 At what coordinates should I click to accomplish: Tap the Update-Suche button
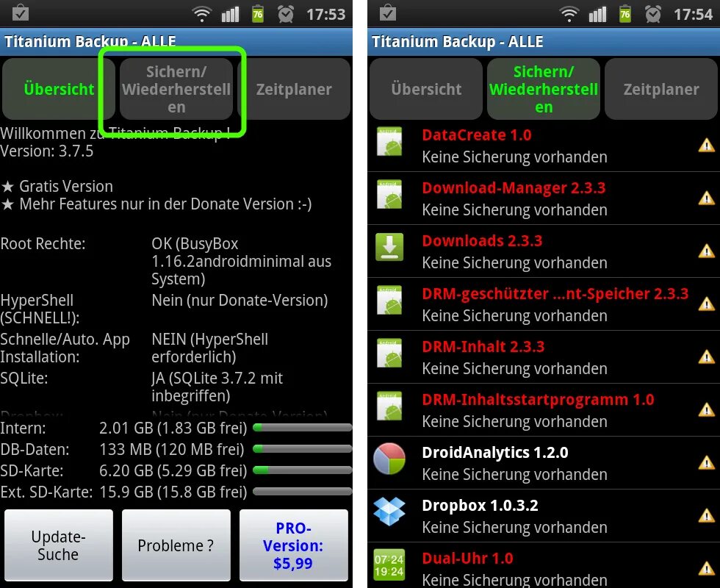pos(58,545)
